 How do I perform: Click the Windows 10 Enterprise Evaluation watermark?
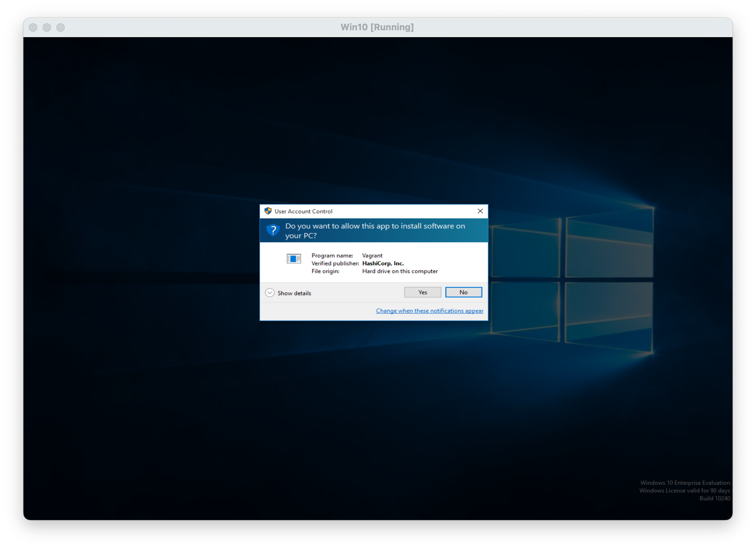(684, 483)
